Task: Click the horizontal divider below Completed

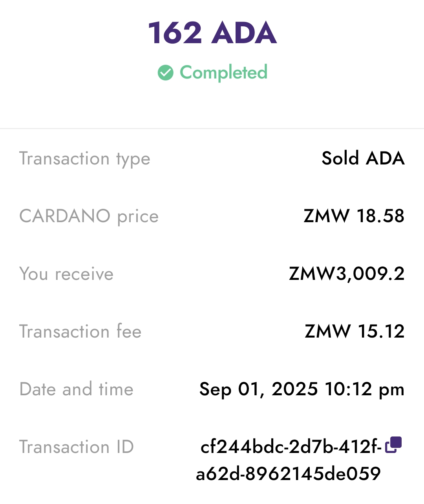Action: click(212, 128)
